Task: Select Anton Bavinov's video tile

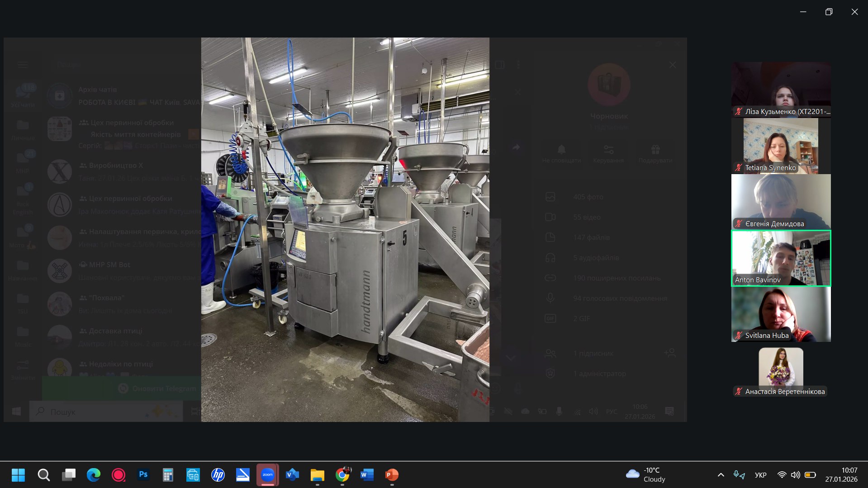Action: click(781, 258)
